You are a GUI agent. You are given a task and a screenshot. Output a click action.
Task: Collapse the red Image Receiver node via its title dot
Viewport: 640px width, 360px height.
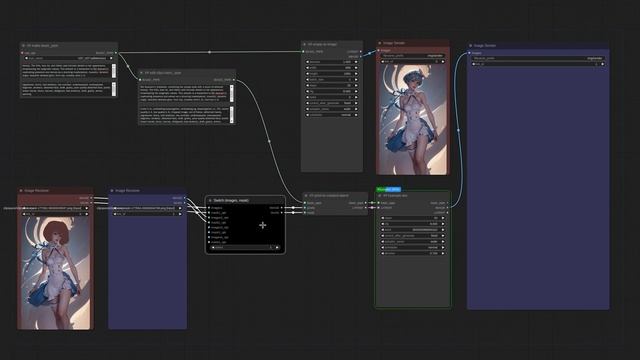coord(21,191)
